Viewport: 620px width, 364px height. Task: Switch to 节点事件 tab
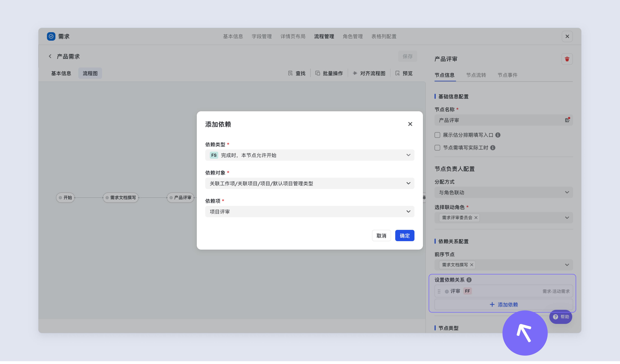pos(507,75)
